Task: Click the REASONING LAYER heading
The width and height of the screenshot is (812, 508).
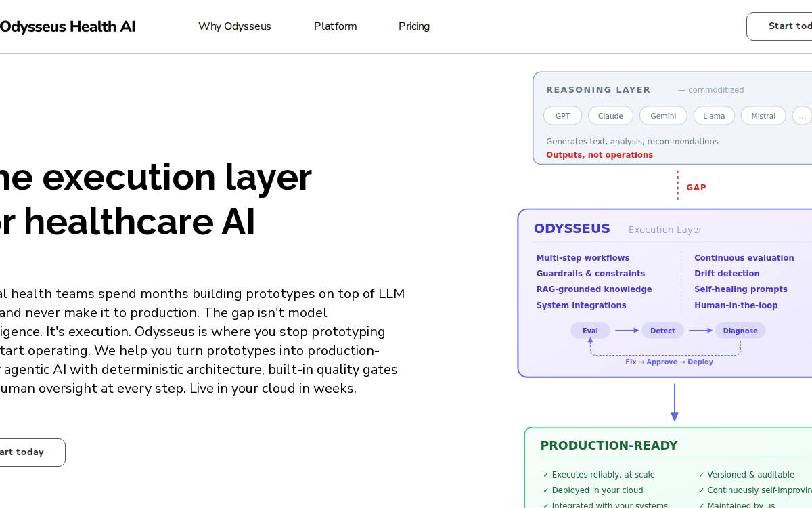Action: pyautogui.click(x=598, y=89)
